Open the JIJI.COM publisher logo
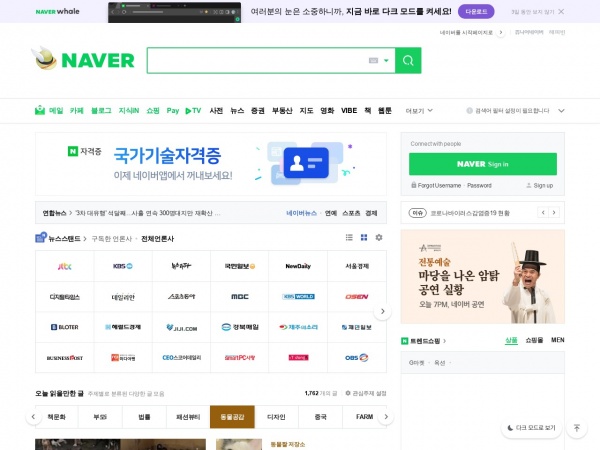Viewport: 600px width, 450px height. 181,327
